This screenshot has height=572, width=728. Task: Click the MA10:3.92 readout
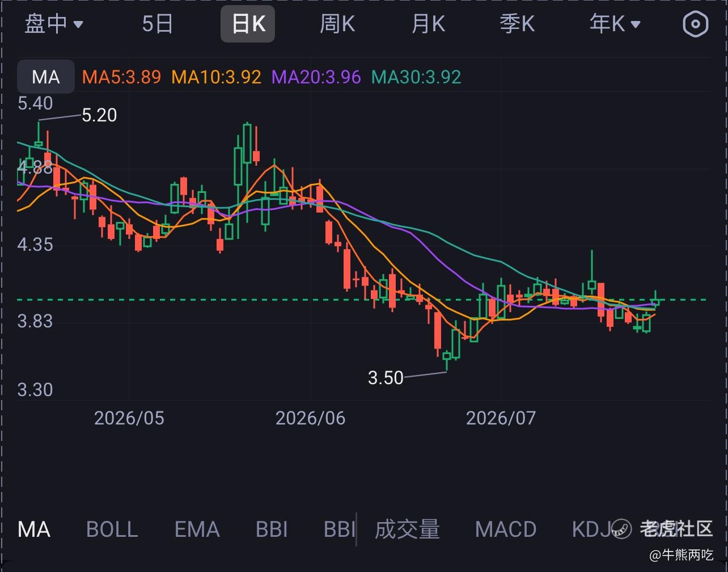pyautogui.click(x=217, y=77)
